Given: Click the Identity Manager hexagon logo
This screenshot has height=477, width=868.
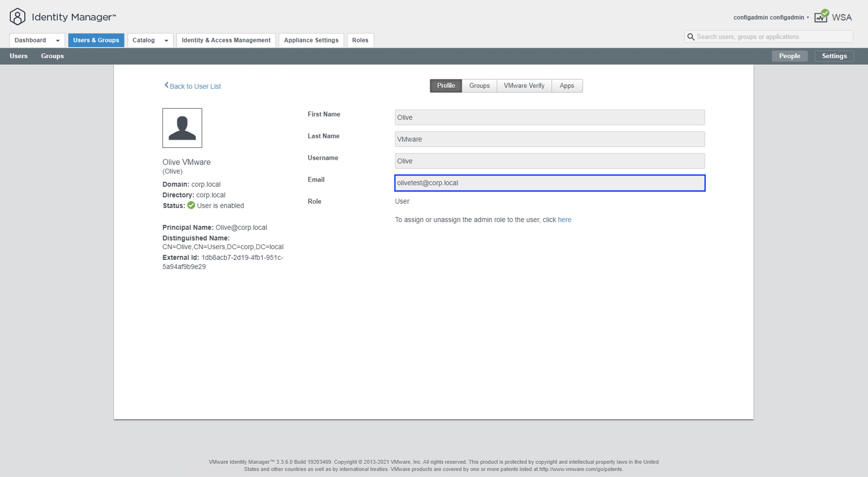Looking at the screenshot, I should coord(17,17).
